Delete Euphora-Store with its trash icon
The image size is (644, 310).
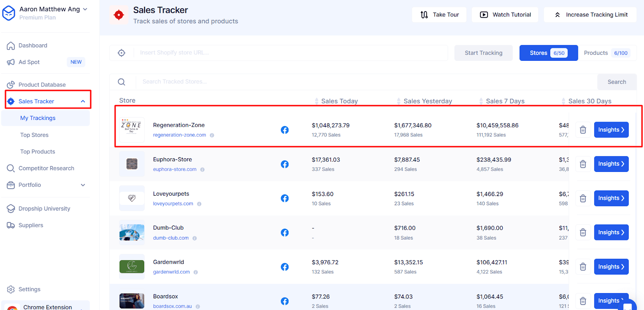[583, 164]
